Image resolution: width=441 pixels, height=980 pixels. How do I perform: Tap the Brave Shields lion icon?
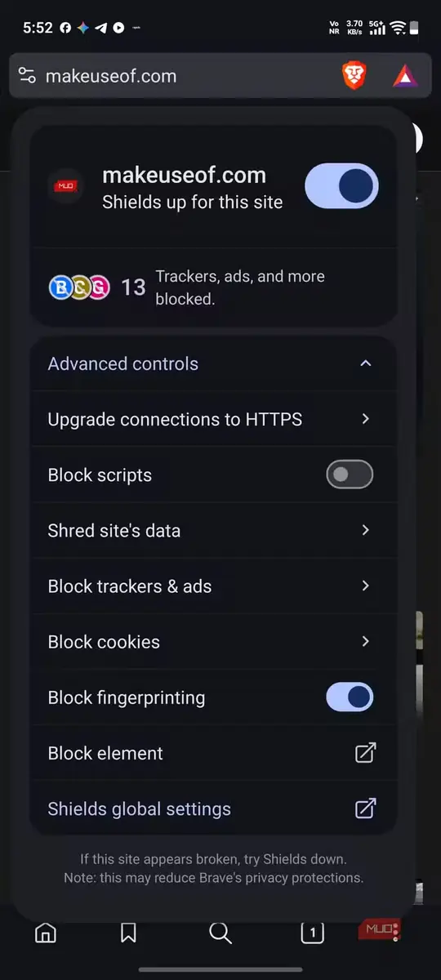(x=354, y=76)
